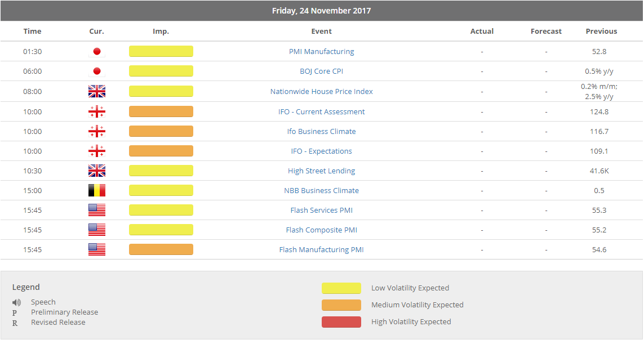Click the Time column header
The width and height of the screenshot is (644, 340).
coord(32,32)
